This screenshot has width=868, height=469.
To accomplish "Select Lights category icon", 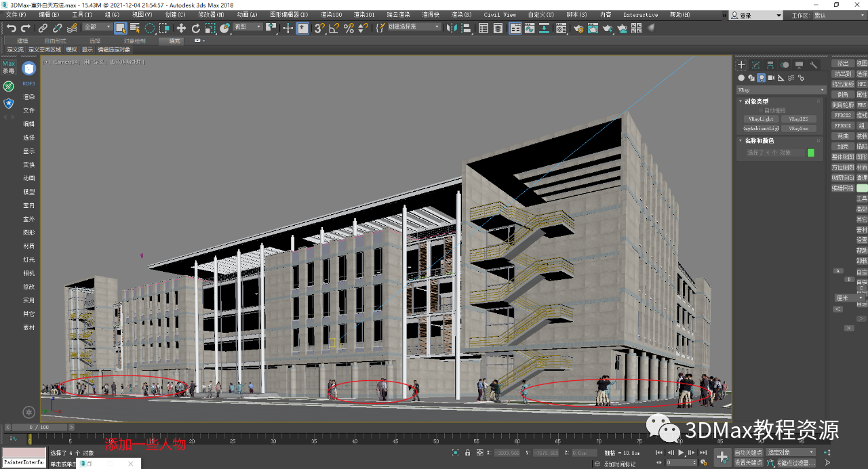I will pyautogui.click(x=762, y=78).
